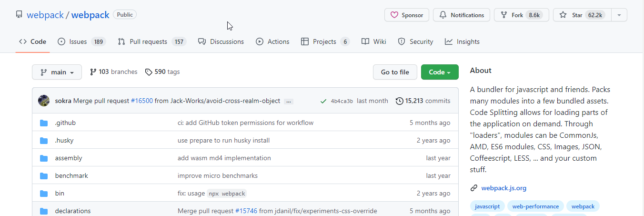This screenshot has width=644, height=216.
Task: Go to the Discussions tab
Action: 221,41
